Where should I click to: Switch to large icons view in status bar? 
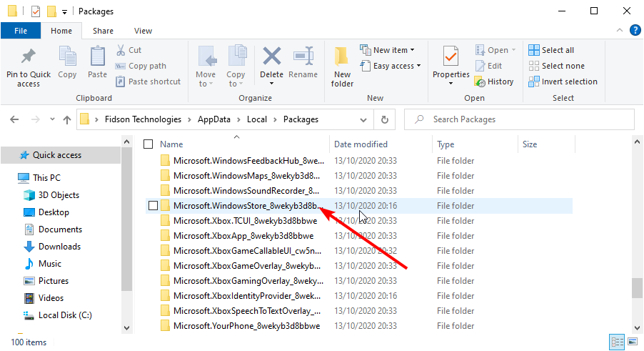pyautogui.click(x=633, y=342)
